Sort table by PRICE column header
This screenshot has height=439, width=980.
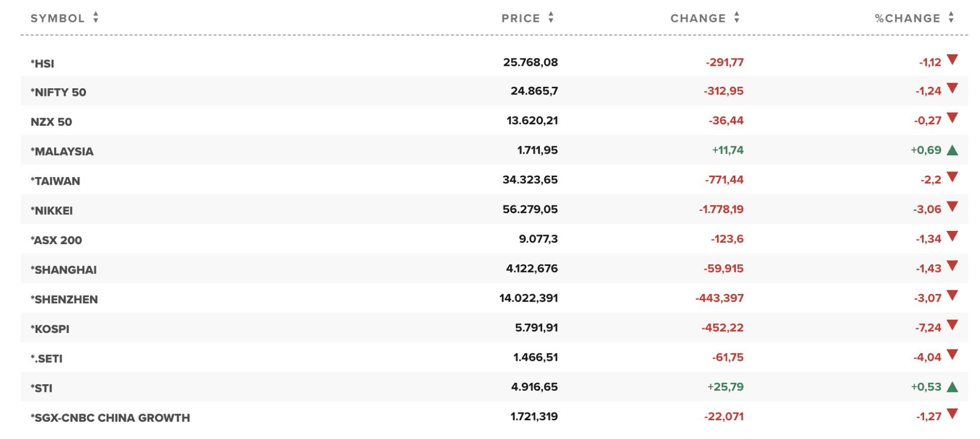tap(520, 18)
